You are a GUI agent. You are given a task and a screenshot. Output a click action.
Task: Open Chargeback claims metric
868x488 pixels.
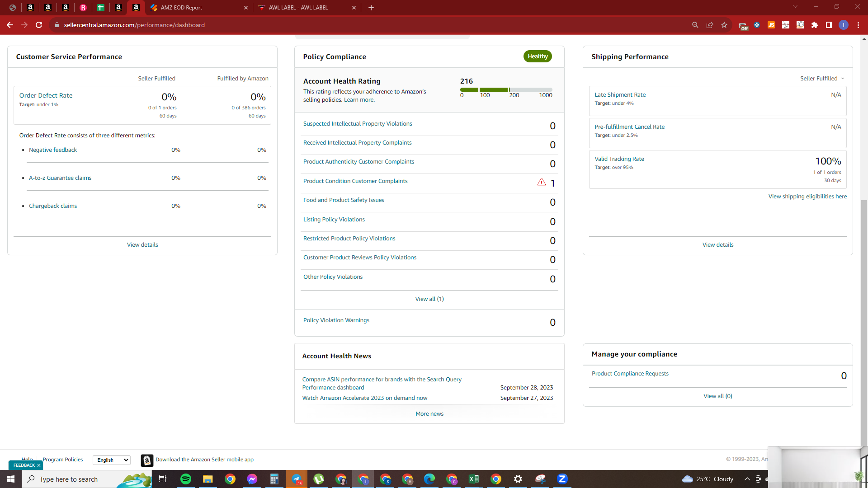tap(53, 206)
